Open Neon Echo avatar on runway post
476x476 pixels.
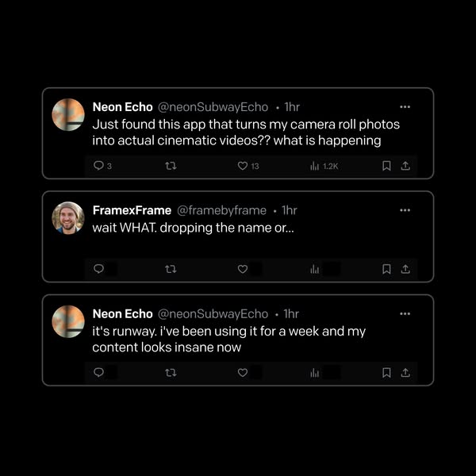68,321
